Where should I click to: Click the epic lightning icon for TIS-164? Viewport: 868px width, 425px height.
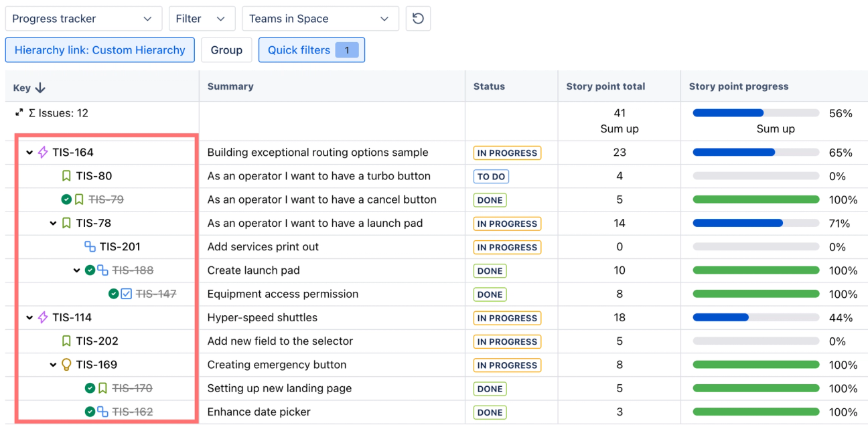tap(43, 153)
